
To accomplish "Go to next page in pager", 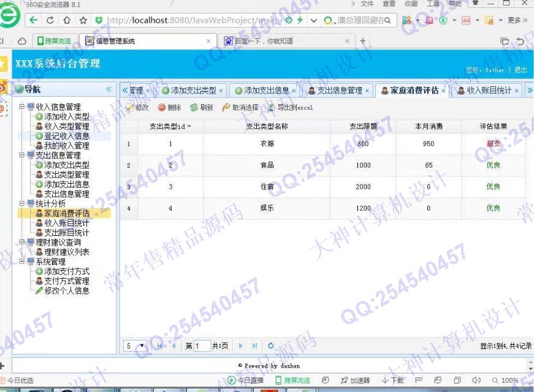I will tap(241, 345).
